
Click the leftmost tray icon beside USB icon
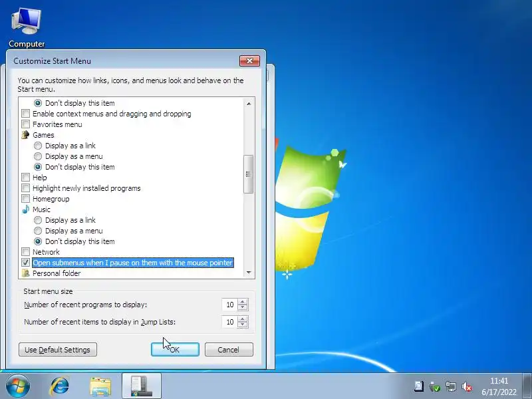419,386
